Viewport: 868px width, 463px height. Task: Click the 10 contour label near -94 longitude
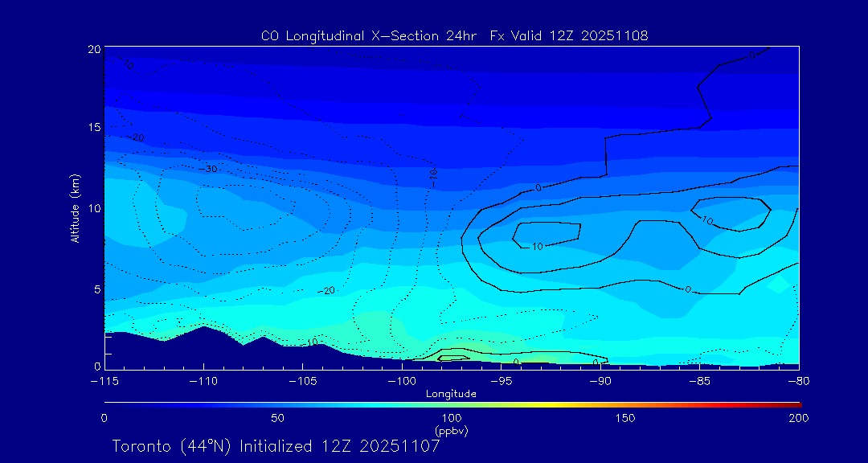pyautogui.click(x=535, y=246)
